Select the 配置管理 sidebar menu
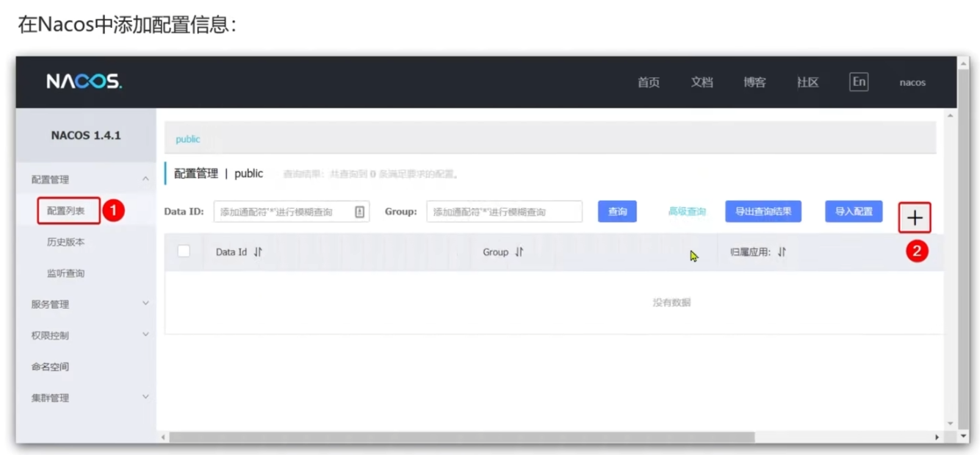Viewport: 980px width, 455px height. pos(50,180)
